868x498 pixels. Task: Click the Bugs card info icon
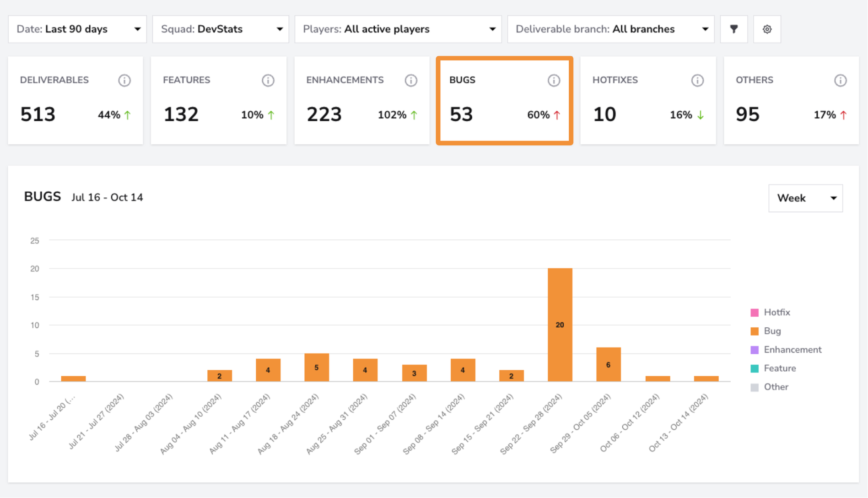(554, 81)
